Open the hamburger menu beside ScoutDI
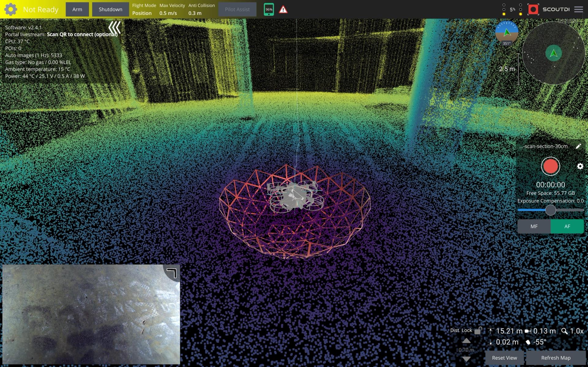The height and width of the screenshot is (367, 588). (x=579, y=9)
